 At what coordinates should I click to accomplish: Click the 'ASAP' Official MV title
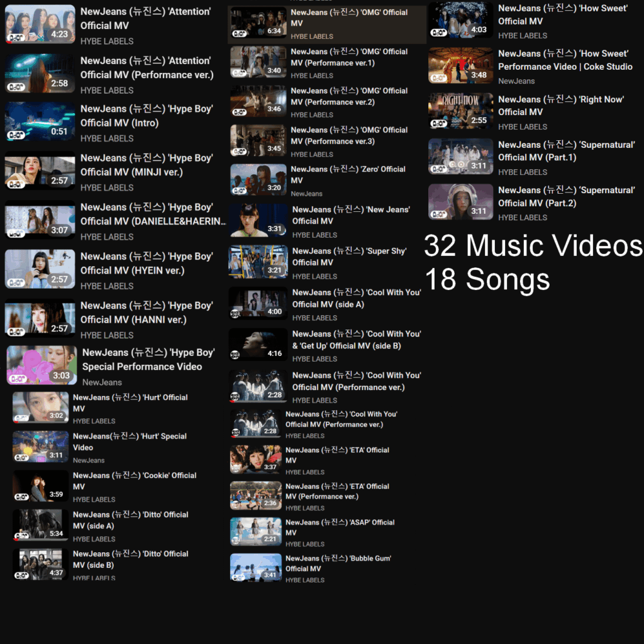pyautogui.click(x=340, y=528)
